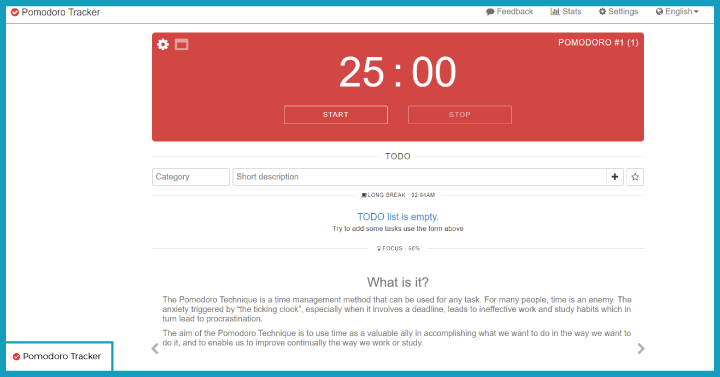Focus the Short description input field
The width and height of the screenshot is (720, 377).
click(419, 177)
